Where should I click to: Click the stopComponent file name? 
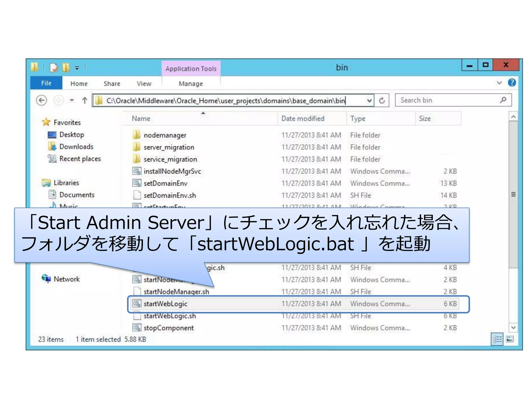point(169,328)
